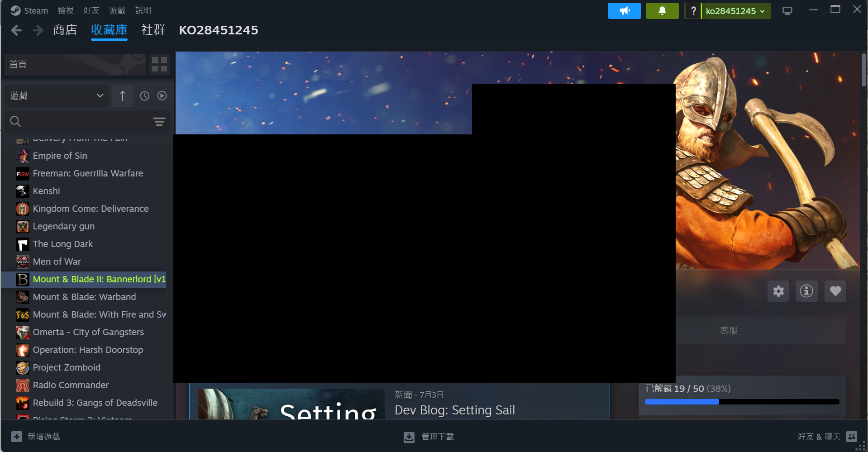Click the main content vertical scrollbar

(863, 70)
